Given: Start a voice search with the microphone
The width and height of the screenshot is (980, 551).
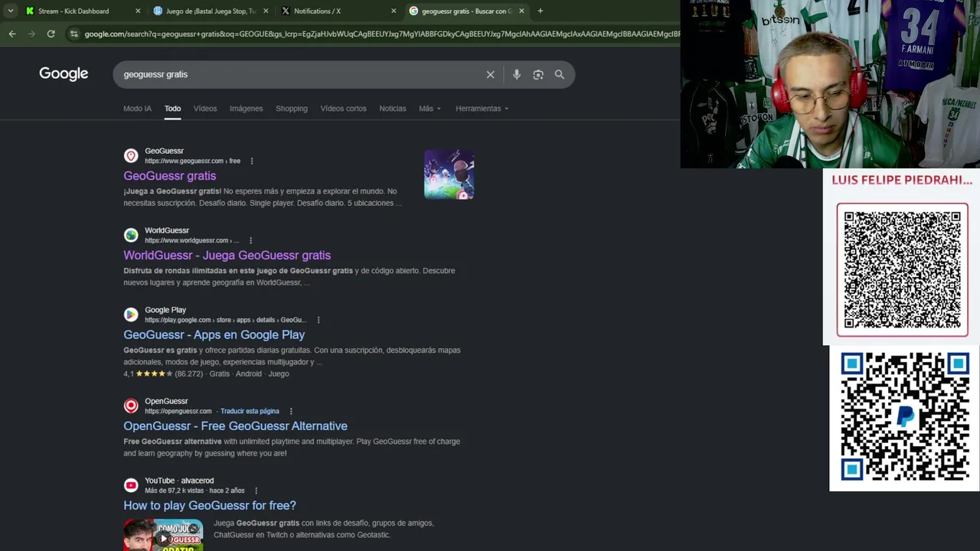Looking at the screenshot, I should pos(517,74).
